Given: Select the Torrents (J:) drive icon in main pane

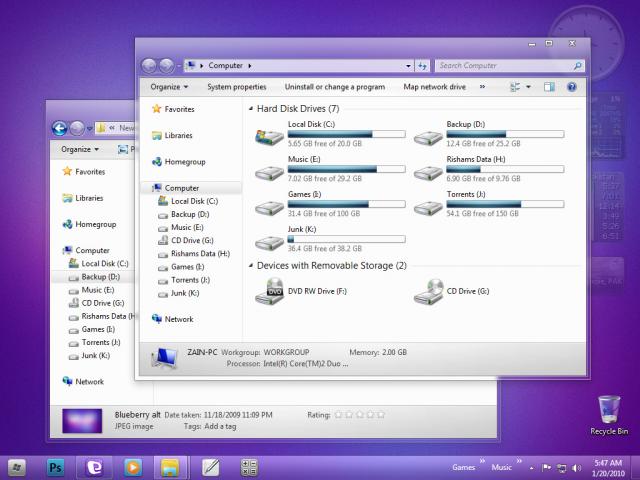Looking at the screenshot, I should (428, 208).
